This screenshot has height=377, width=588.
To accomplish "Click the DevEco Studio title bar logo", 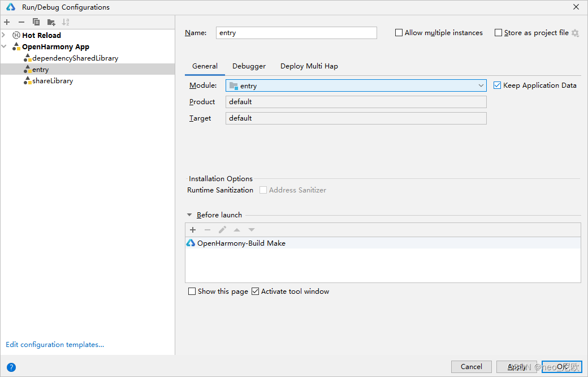I will 11,7.
